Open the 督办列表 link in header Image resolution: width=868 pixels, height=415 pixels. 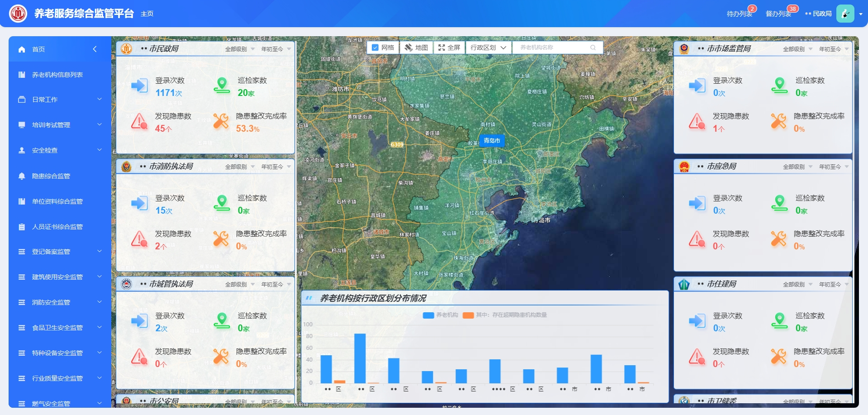point(778,14)
